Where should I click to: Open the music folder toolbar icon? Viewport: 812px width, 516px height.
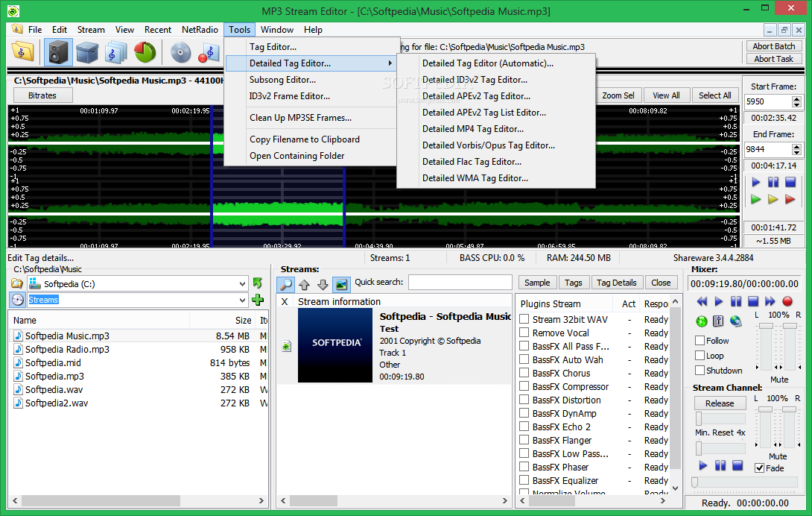(23, 52)
